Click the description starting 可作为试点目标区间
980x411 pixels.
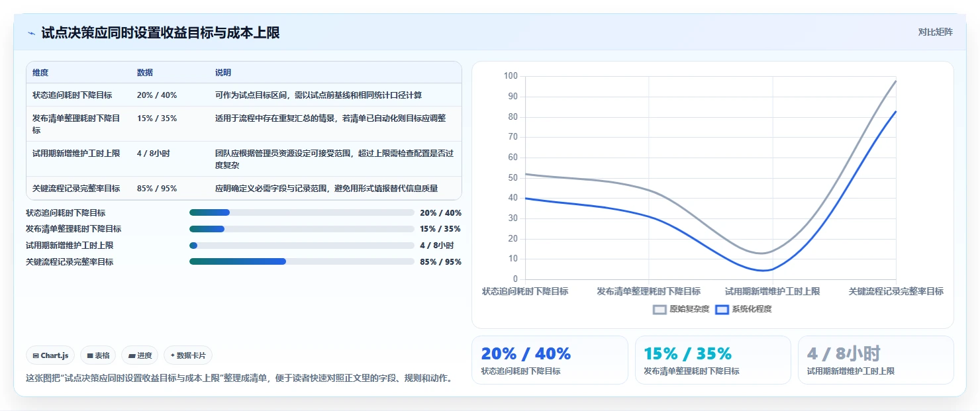318,95
